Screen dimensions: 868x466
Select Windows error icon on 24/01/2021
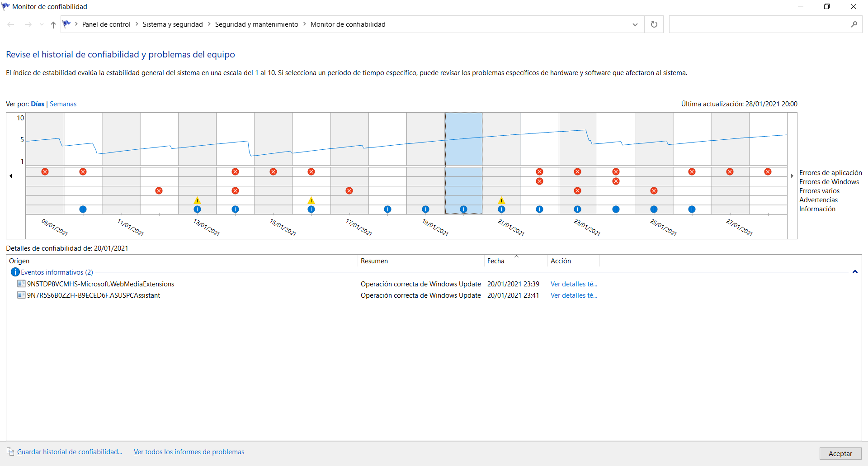click(616, 181)
